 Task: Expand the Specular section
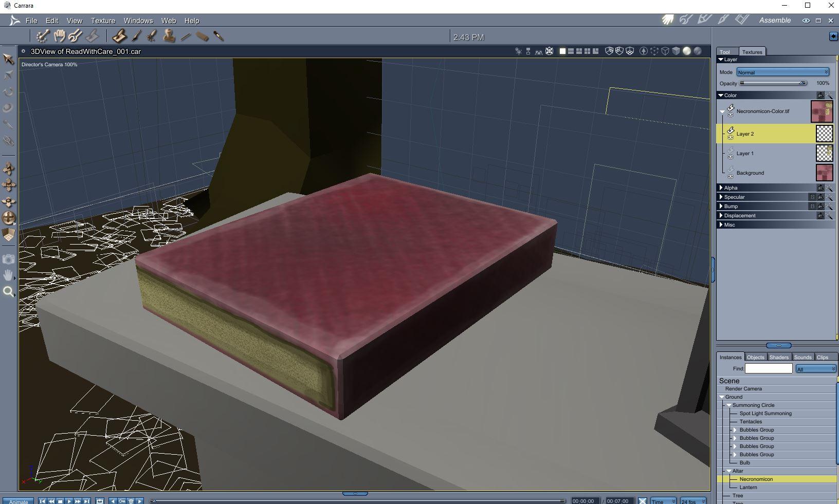tap(721, 197)
